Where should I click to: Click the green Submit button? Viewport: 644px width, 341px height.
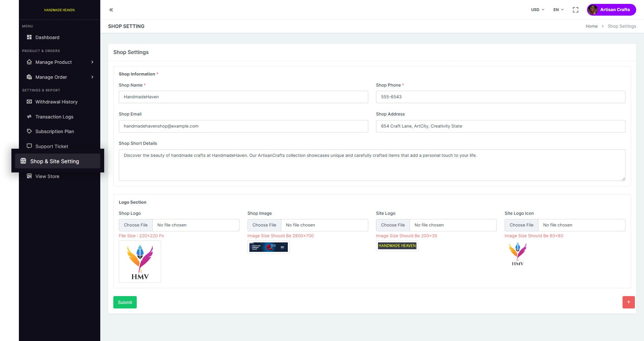(x=125, y=302)
